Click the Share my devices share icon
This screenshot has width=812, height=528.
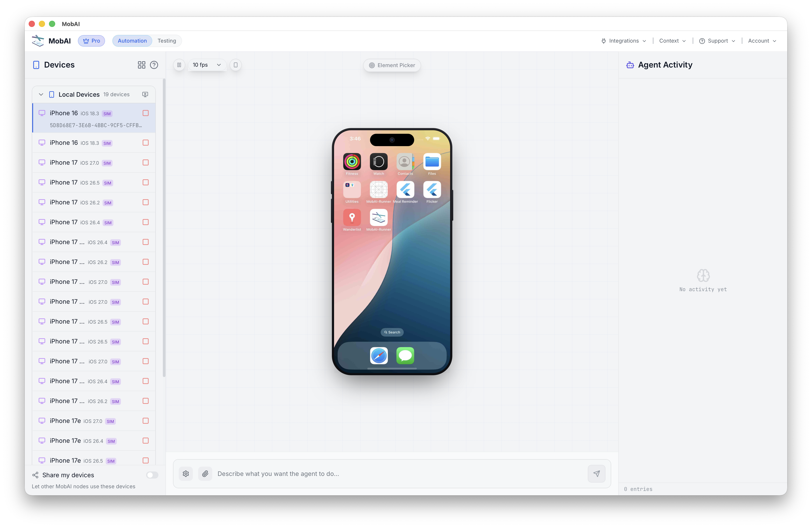pos(35,475)
